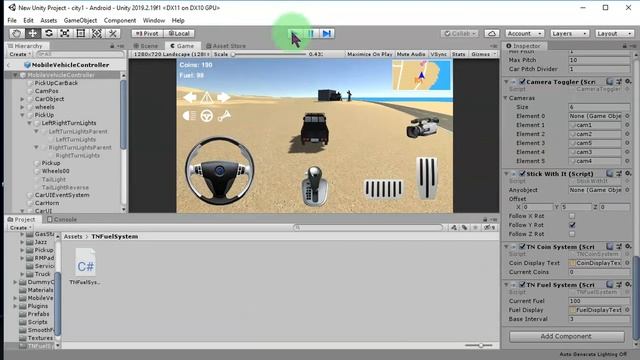This screenshot has width=640, height=360.
Task: Toggle TN Coin System enabled checkbox
Action: tap(522, 247)
